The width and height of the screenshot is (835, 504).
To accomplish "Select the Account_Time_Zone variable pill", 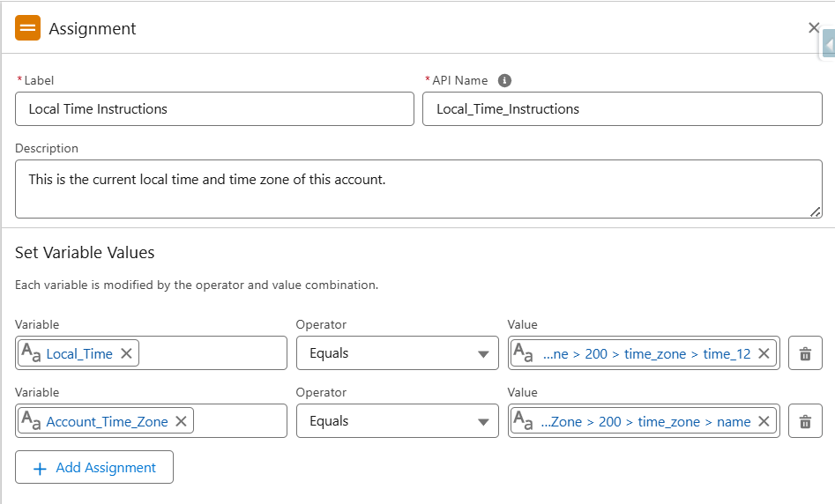I will 107,421.
